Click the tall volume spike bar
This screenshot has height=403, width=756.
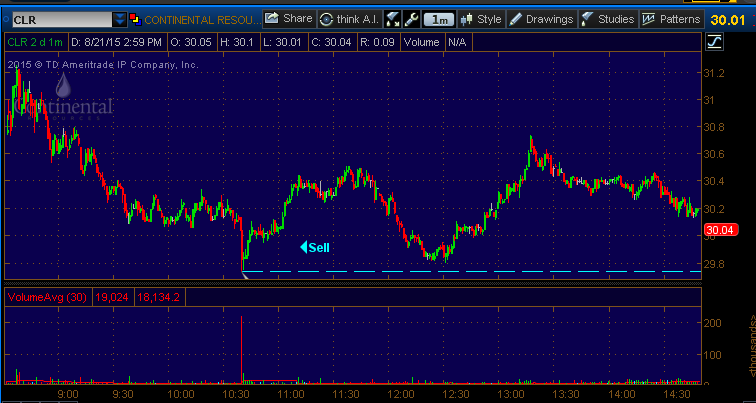coord(242,350)
